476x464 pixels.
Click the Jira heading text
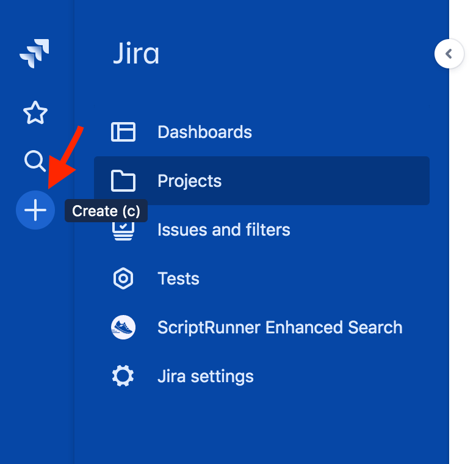point(136,54)
